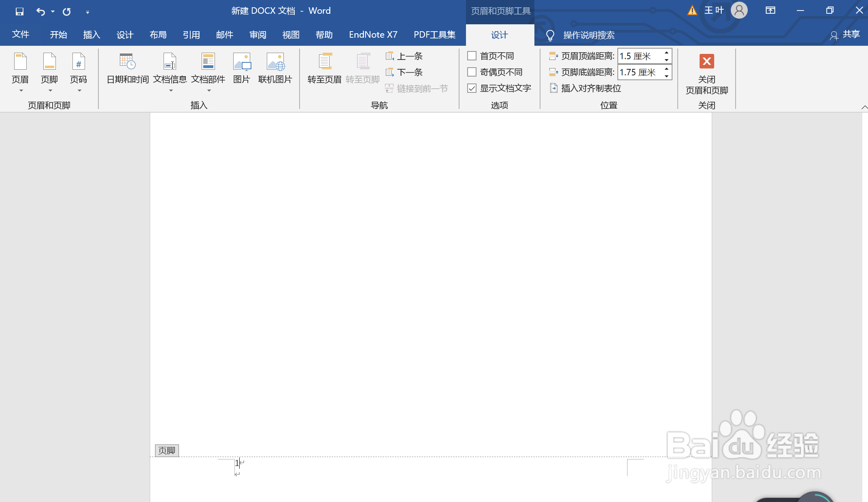Expand the Page Number (页码) dropdown
This screenshot has width=868, height=502.
coord(79,90)
